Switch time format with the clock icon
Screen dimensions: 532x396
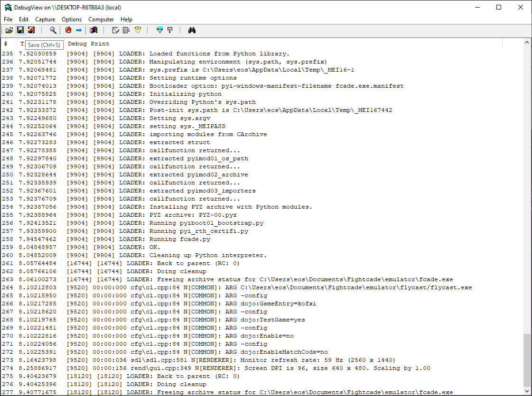pos(138,30)
